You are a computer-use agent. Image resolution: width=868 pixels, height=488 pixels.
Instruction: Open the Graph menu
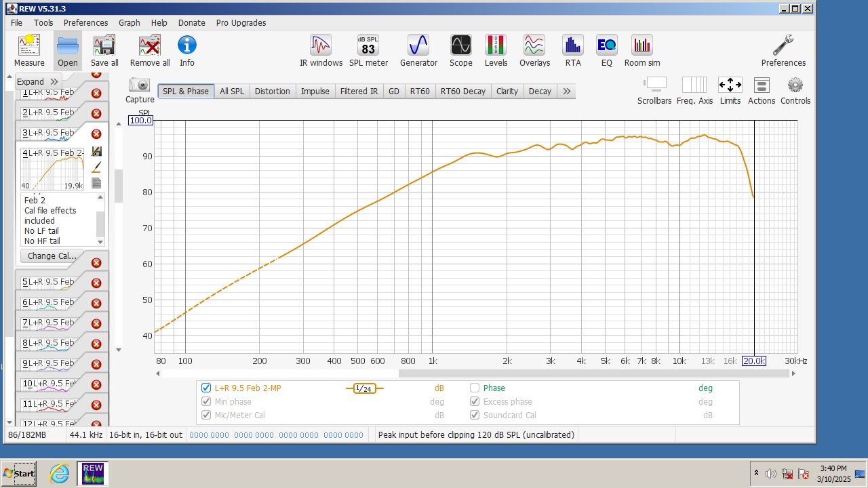click(130, 22)
